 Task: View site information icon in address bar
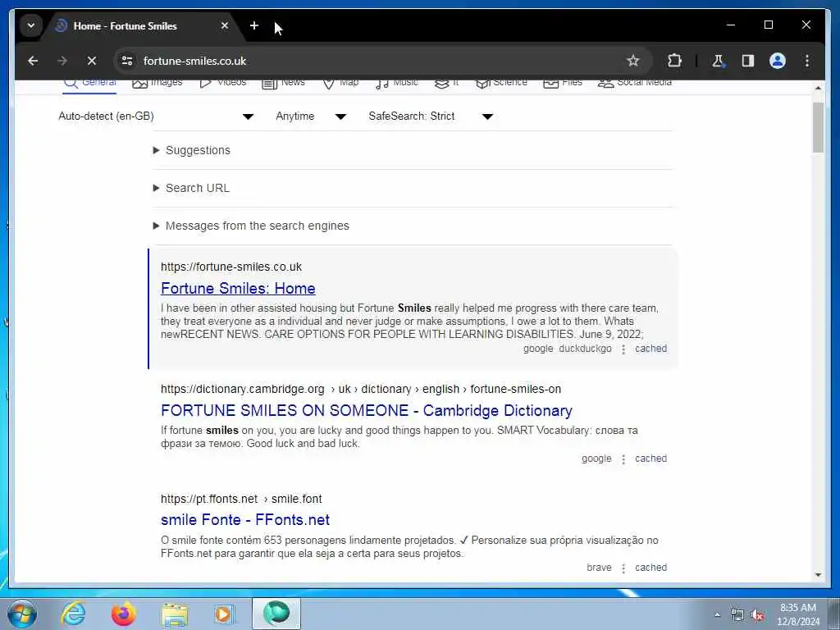point(127,61)
